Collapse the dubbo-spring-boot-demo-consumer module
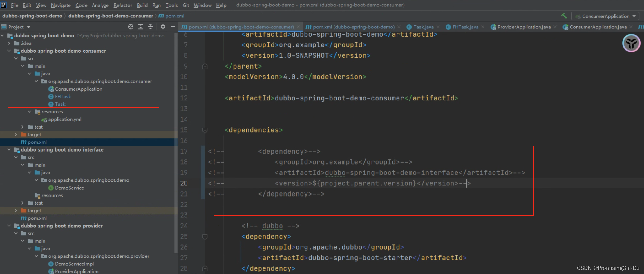This screenshot has width=644, height=274. tap(9, 51)
